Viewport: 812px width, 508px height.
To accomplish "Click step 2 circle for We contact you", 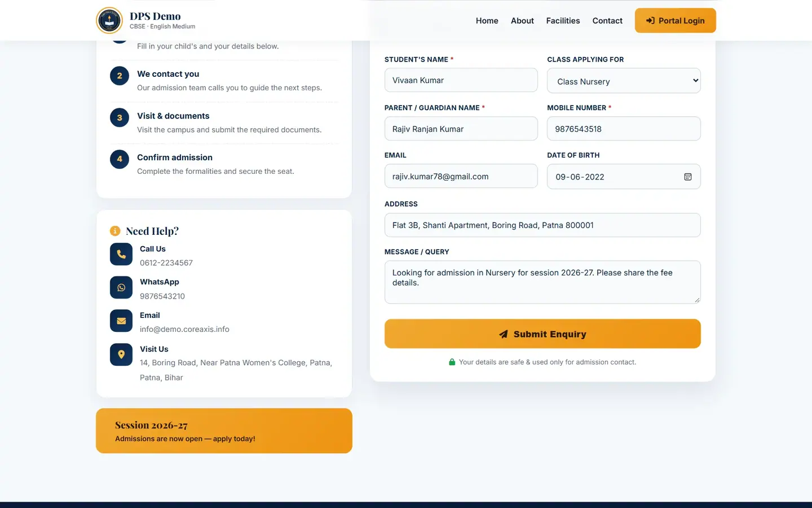I will tap(120, 76).
